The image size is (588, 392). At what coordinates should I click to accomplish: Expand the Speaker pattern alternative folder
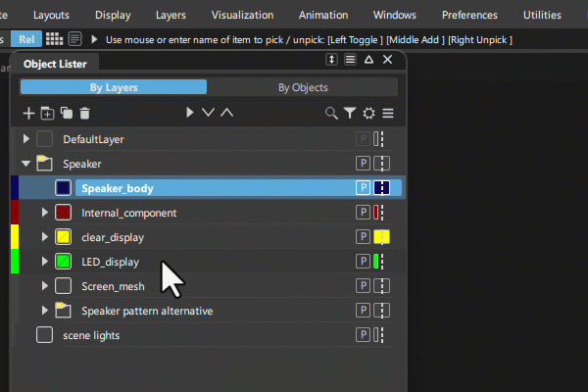pyautogui.click(x=44, y=311)
